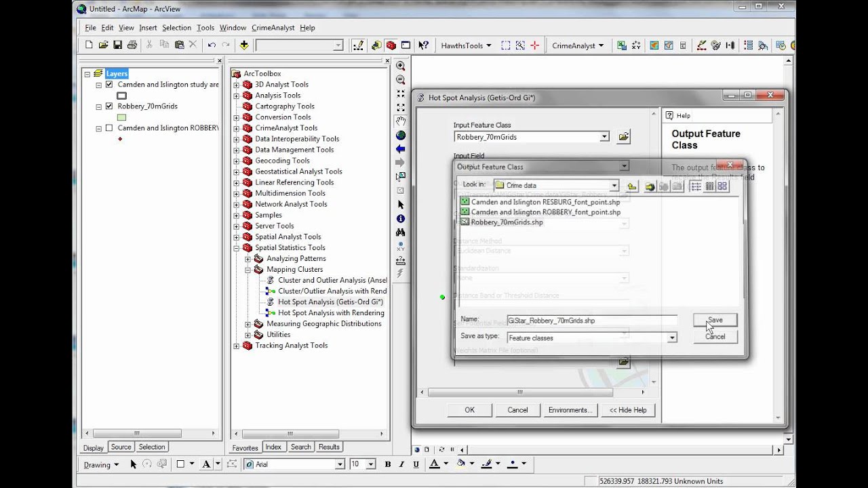Open the font color A swatch

point(435,464)
